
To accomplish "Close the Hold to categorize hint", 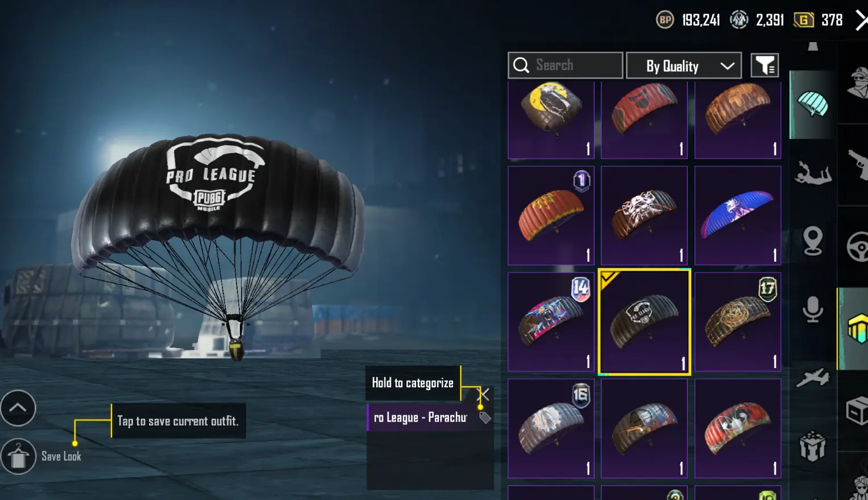I will 484,394.
